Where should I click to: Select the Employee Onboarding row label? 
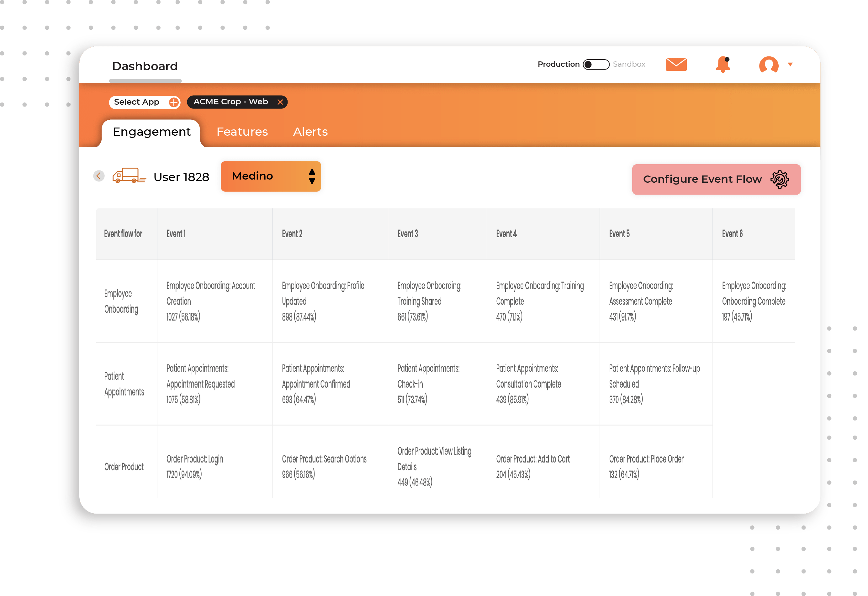tap(121, 301)
